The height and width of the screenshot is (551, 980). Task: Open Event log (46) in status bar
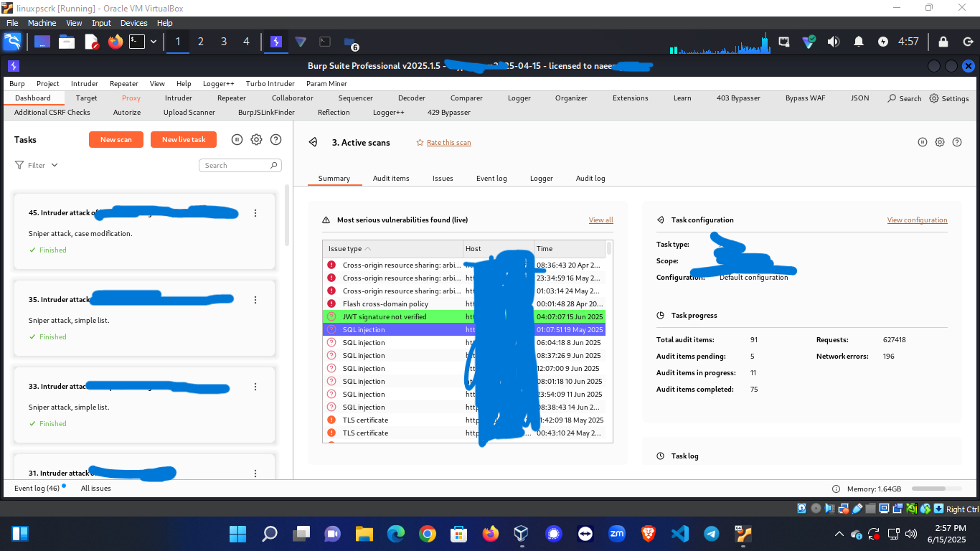click(37, 488)
